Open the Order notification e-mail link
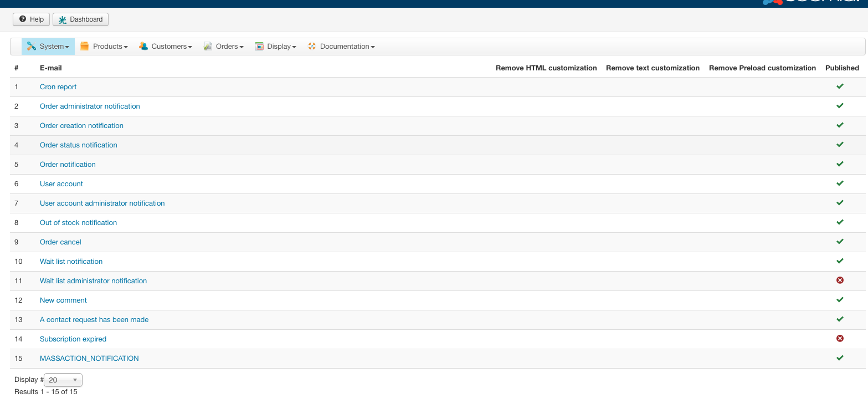 click(68, 165)
